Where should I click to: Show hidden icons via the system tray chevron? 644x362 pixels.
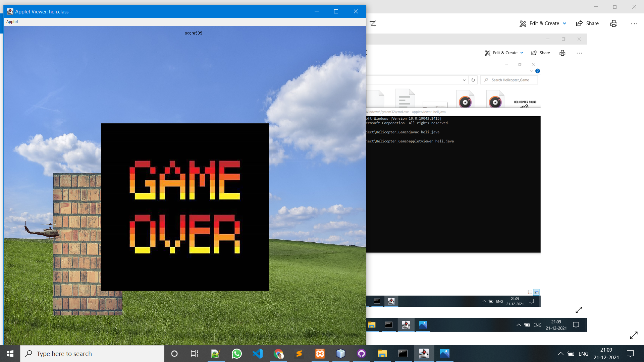point(560,353)
